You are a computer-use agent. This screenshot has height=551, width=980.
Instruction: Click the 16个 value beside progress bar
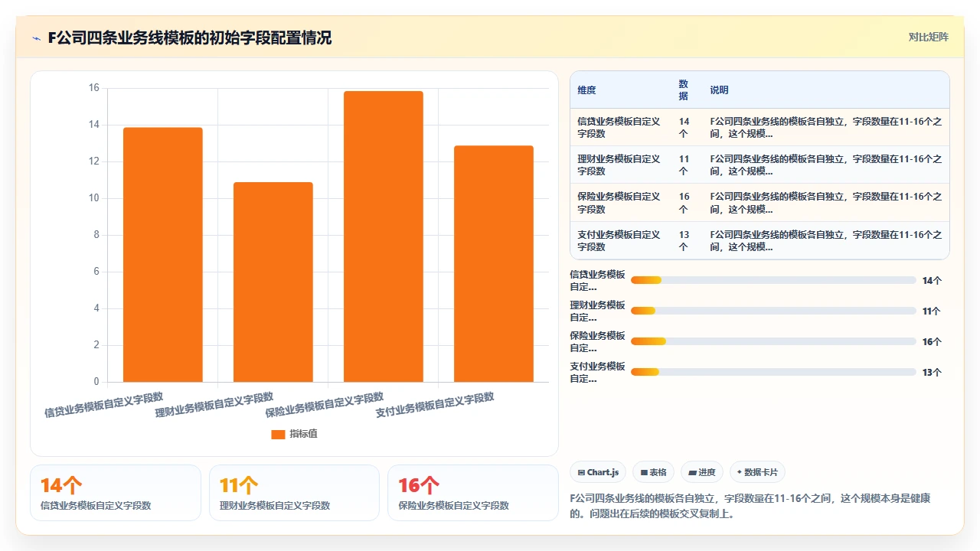pos(932,342)
